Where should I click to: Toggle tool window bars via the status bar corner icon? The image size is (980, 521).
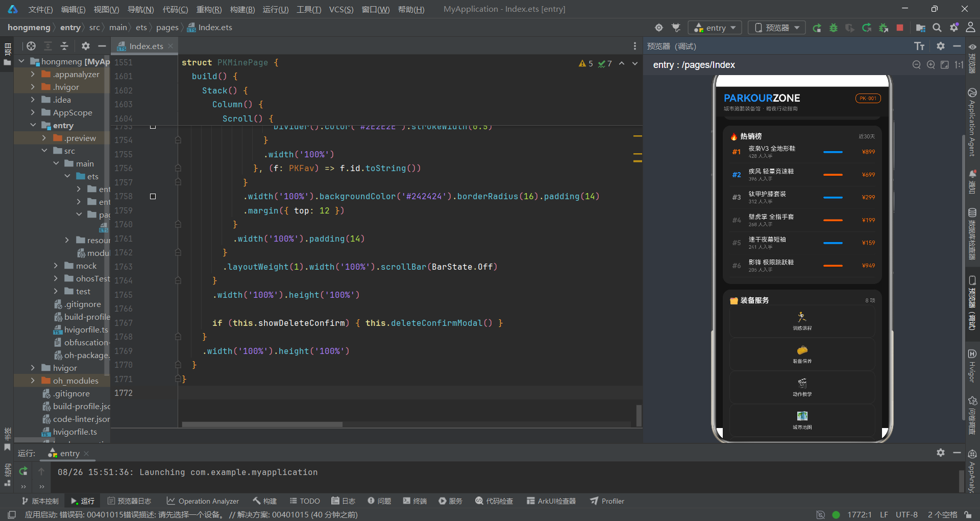(12, 515)
